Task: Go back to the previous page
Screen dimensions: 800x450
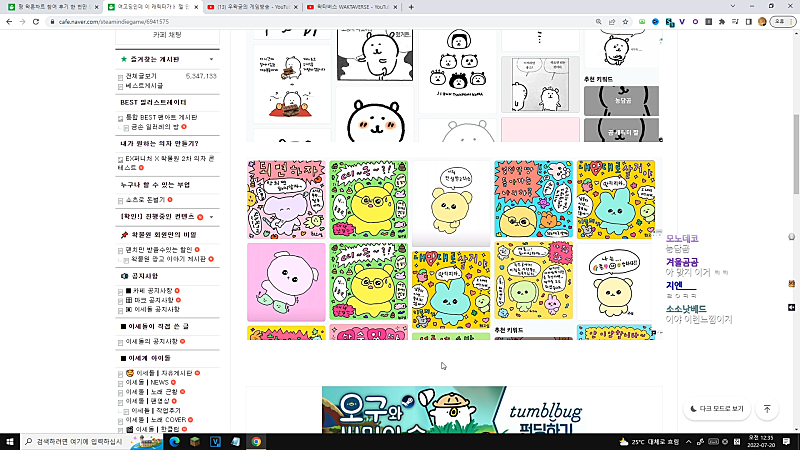Action: [9, 22]
